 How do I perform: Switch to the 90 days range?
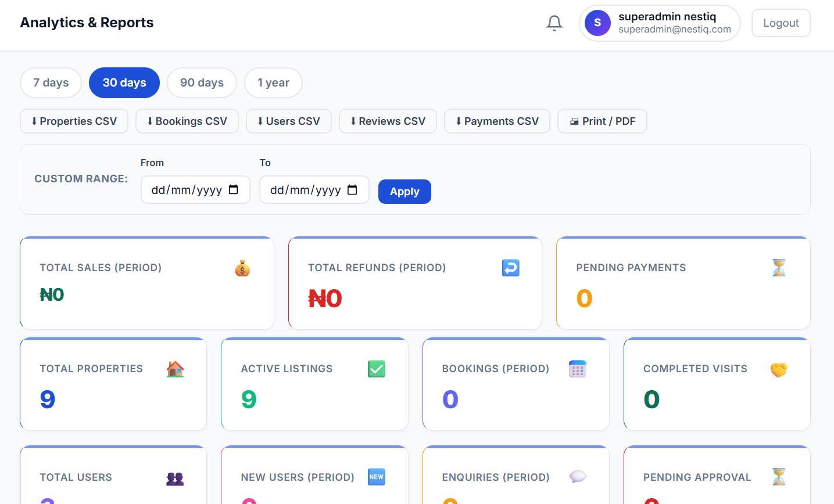click(202, 82)
